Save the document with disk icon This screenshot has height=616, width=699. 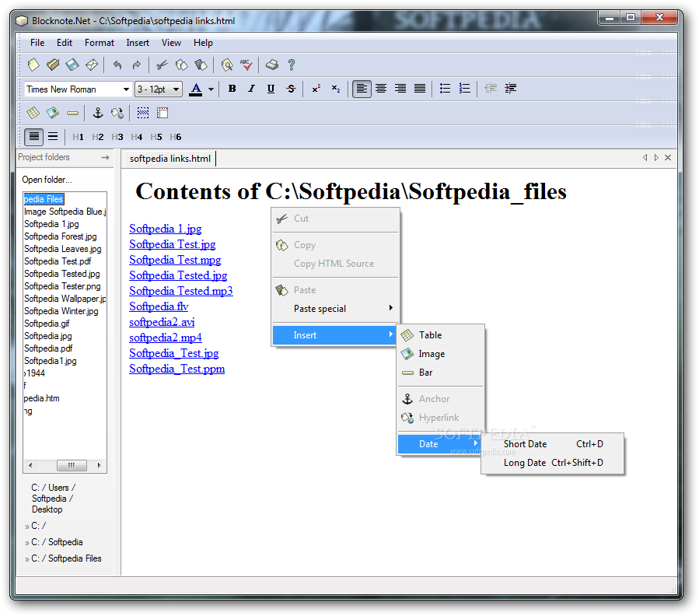click(72, 65)
